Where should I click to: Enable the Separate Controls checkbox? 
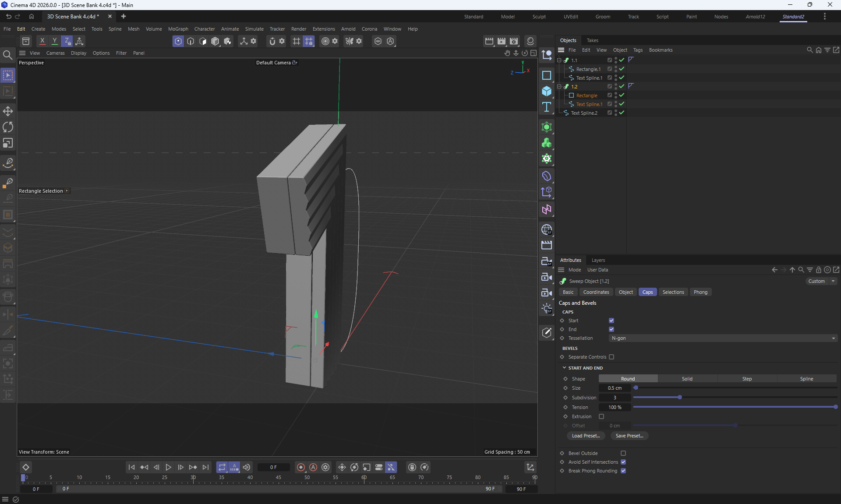pyautogui.click(x=611, y=357)
